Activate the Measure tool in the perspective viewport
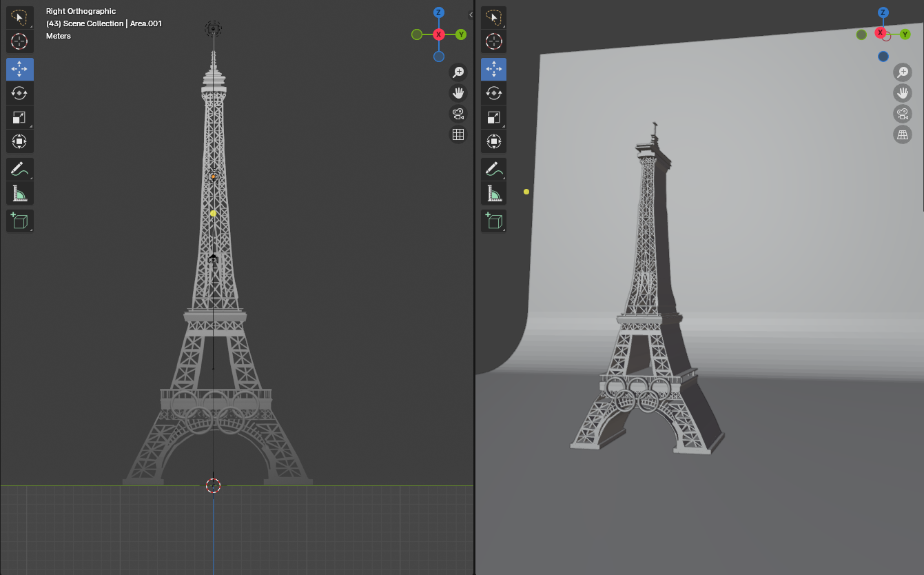Screen dimensions: 924x575 pyautogui.click(x=493, y=193)
